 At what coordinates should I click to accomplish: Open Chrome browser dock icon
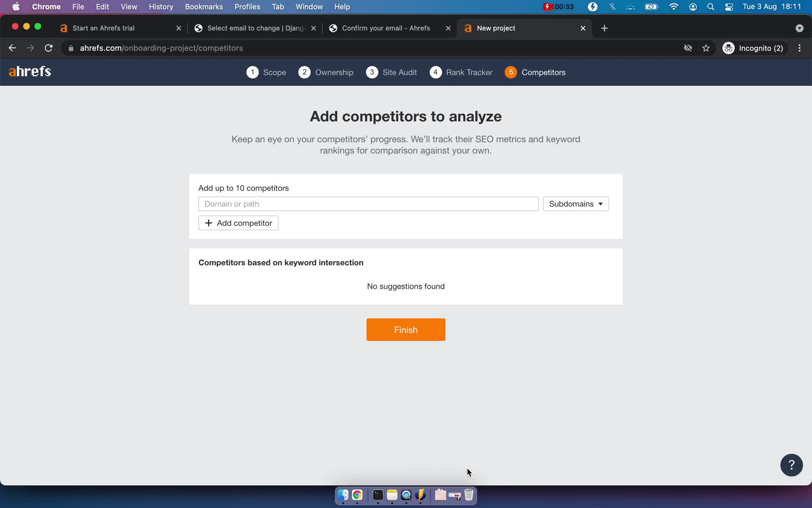[x=357, y=495]
